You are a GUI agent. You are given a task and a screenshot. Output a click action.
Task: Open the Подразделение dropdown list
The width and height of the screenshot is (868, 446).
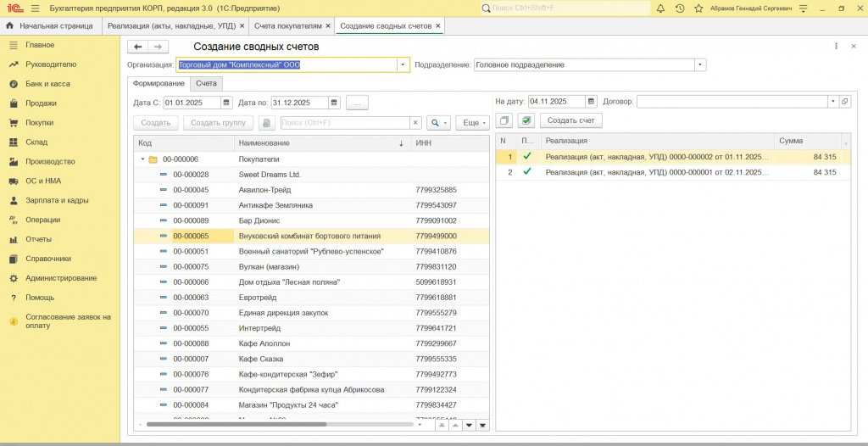click(x=699, y=64)
